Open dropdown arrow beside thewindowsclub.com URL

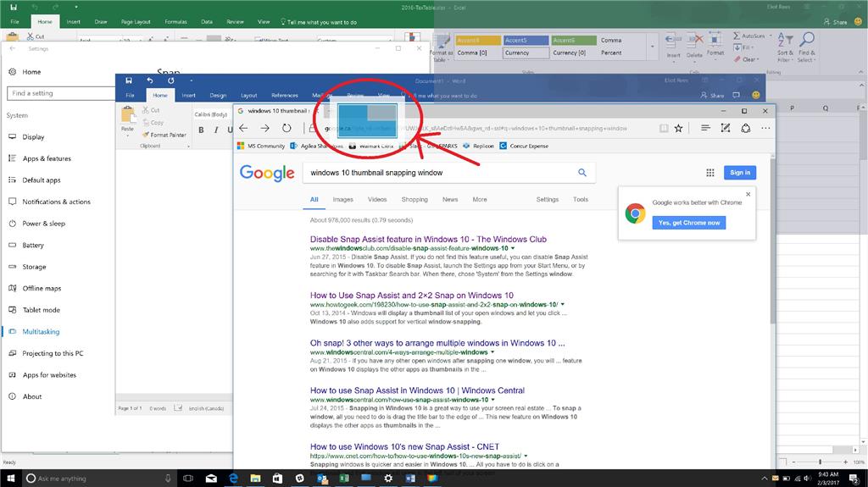513,248
